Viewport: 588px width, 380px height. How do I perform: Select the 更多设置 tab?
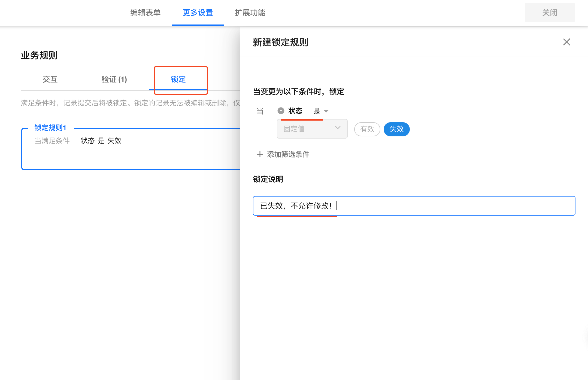click(x=198, y=13)
